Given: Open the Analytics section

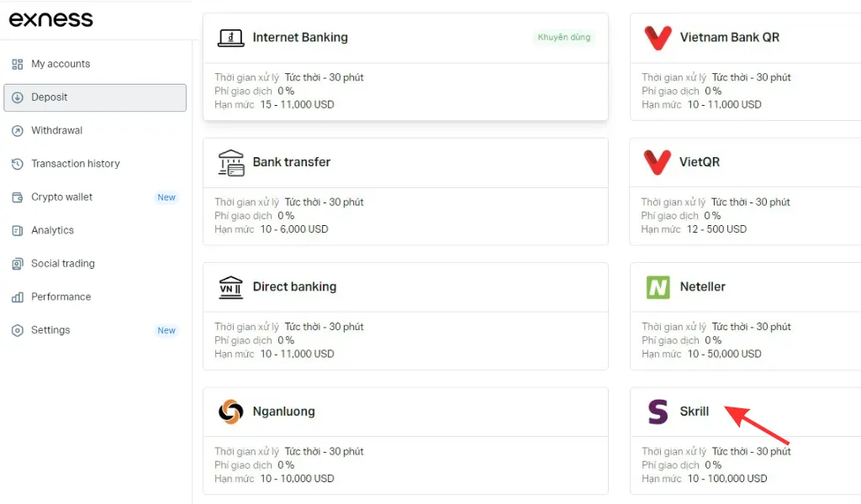Looking at the screenshot, I should click(52, 230).
